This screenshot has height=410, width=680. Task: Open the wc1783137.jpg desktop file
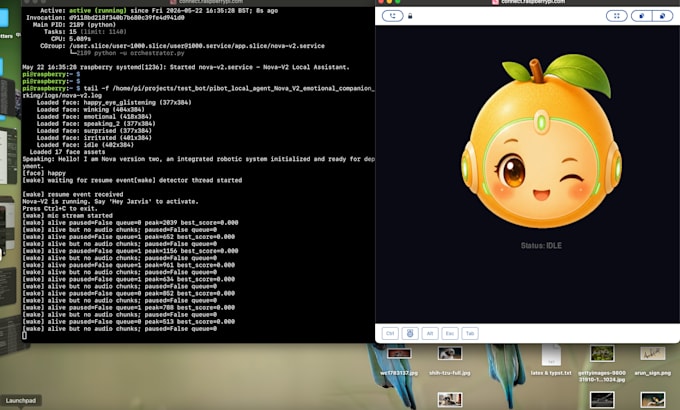tap(399, 361)
